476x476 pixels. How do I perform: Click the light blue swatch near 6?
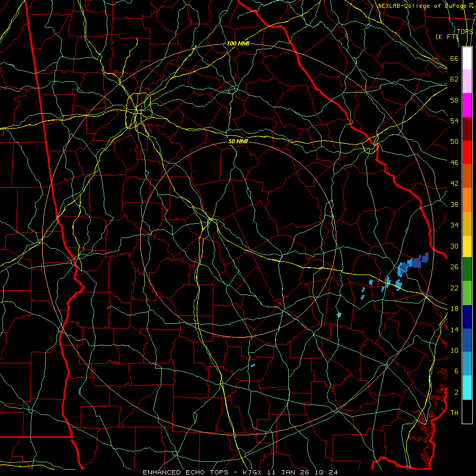pyautogui.click(x=467, y=364)
